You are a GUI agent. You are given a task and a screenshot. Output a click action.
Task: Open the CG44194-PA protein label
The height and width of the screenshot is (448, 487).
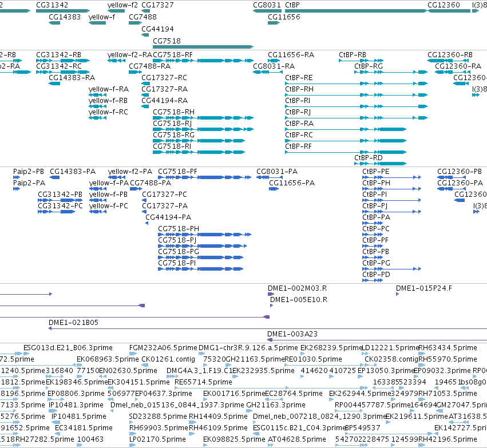pos(168,217)
